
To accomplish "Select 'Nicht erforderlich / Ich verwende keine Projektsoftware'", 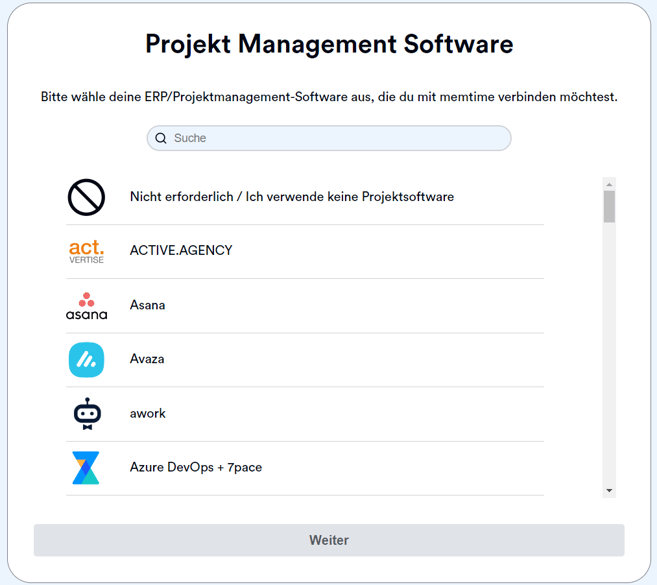I will [292, 197].
